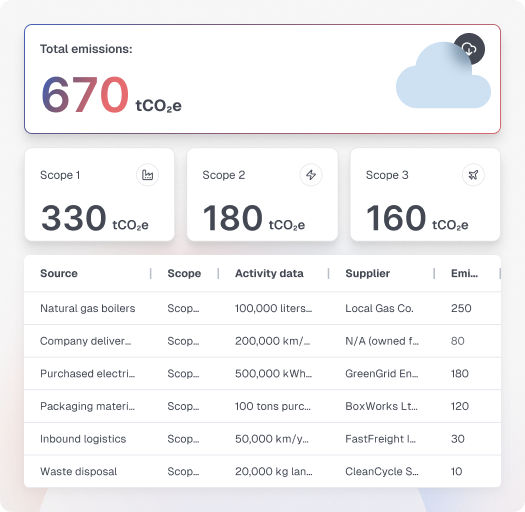Click the Scope 3 airplane icon

click(x=473, y=175)
